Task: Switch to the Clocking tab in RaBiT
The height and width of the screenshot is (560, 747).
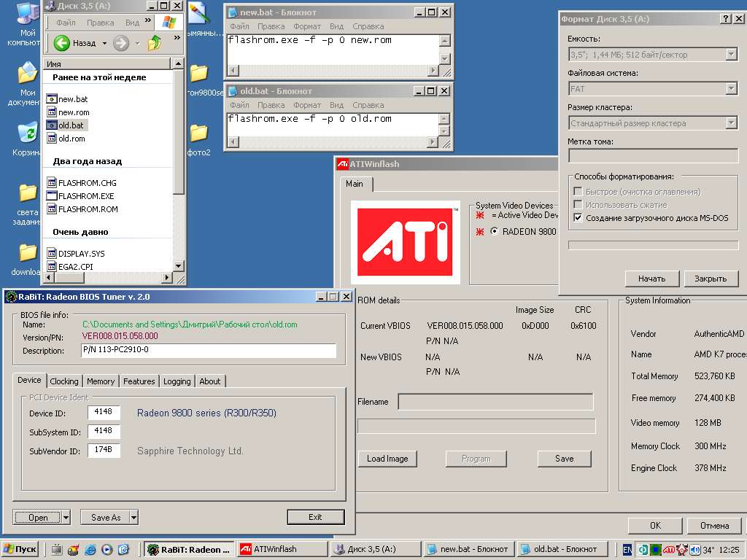Action: click(x=64, y=381)
